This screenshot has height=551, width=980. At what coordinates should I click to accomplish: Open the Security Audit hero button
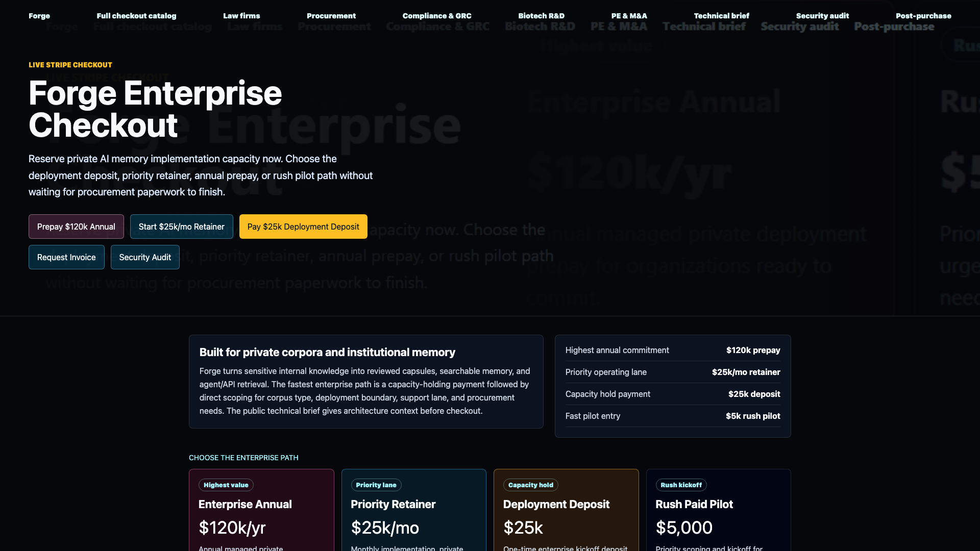[x=145, y=257]
